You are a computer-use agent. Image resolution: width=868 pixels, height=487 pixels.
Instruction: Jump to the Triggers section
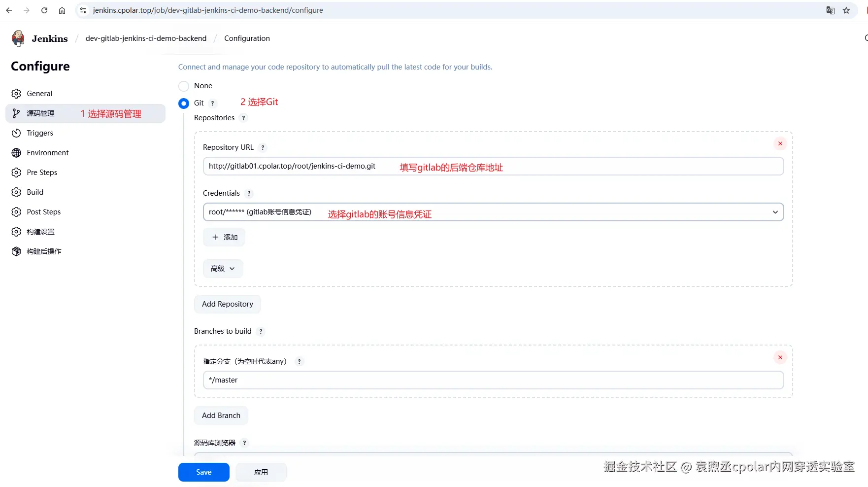pos(85,133)
